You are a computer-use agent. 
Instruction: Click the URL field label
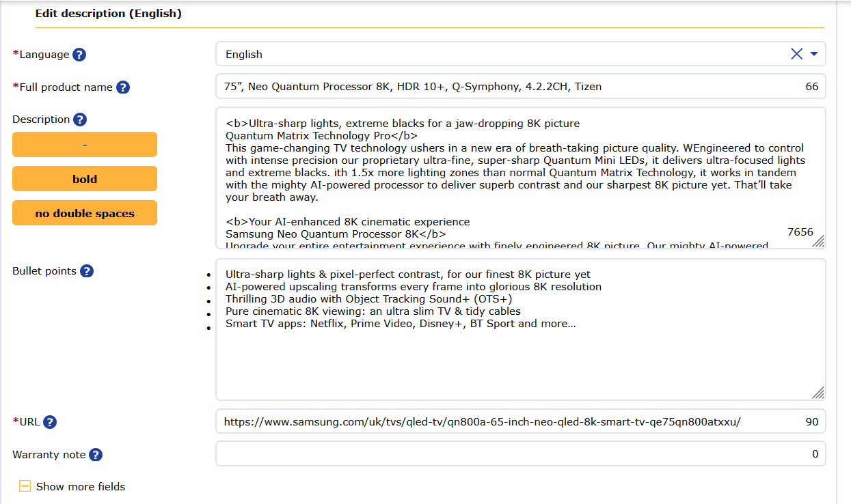pos(29,422)
